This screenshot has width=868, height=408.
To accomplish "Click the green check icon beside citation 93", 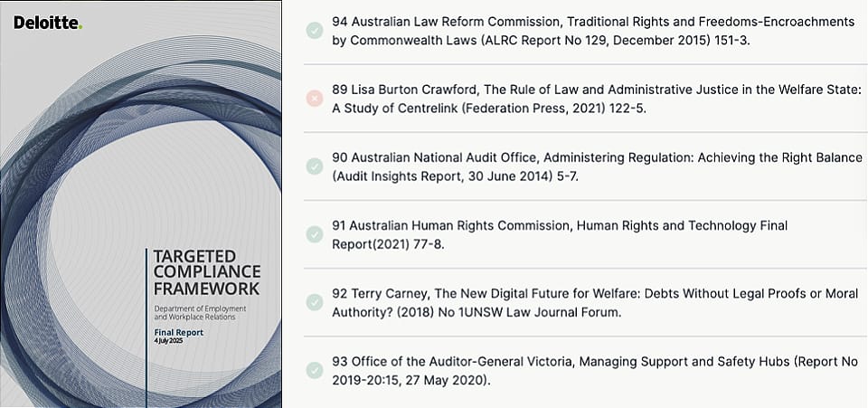I will (x=314, y=370).
